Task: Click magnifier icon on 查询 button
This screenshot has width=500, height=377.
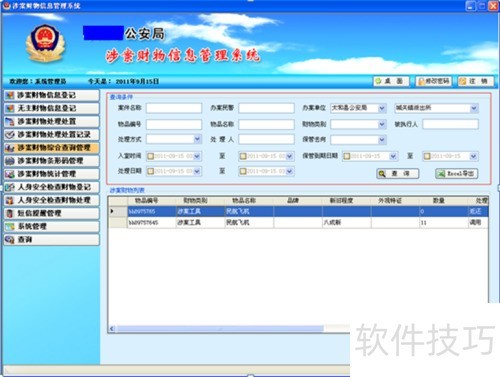Action: point(382,174)
